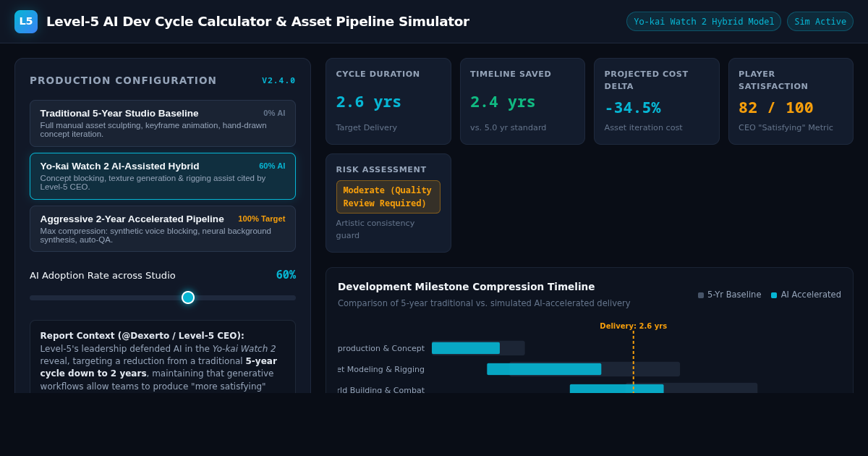
Task: Click the Delivery: 2.6 yrs timeline marker
Action: pyautogui.click(x=633, y=326)
